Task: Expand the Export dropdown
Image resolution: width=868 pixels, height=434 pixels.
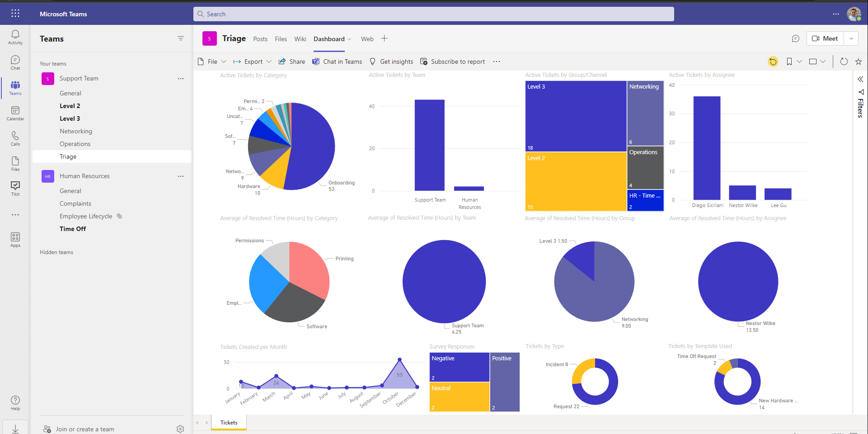Action: [x=269, y=61]
